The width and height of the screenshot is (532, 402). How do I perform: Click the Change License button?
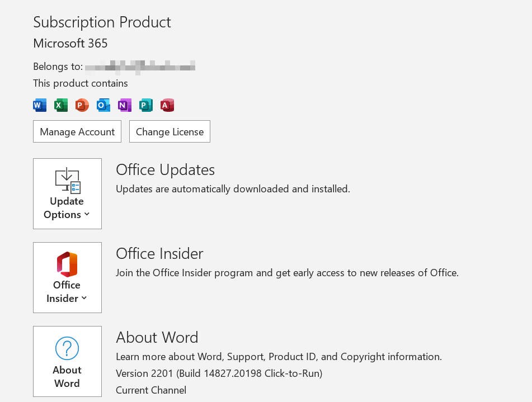point(170,131)
